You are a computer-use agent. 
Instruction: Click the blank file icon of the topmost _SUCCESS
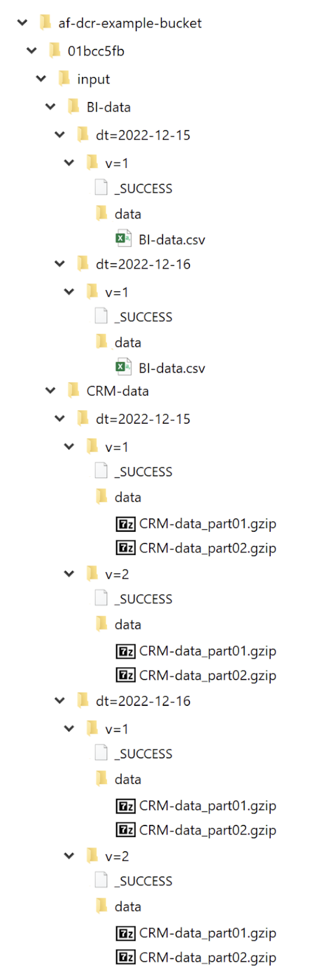(x=101, y=187)
